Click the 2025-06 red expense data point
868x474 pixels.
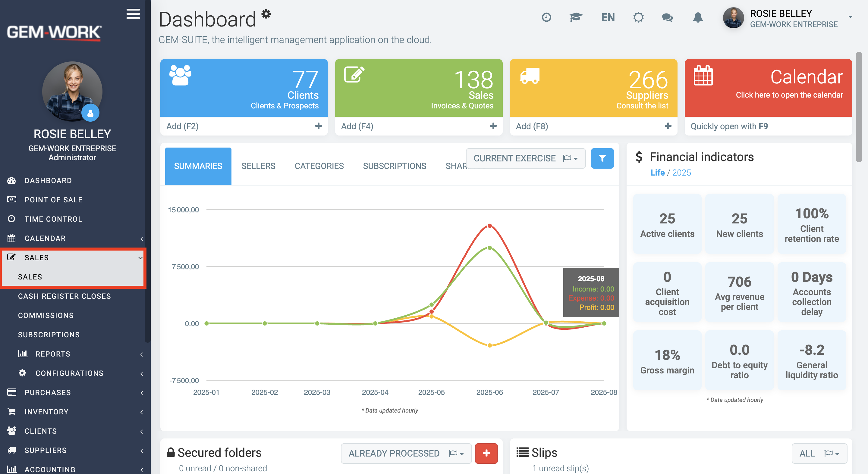coord(489,226)
